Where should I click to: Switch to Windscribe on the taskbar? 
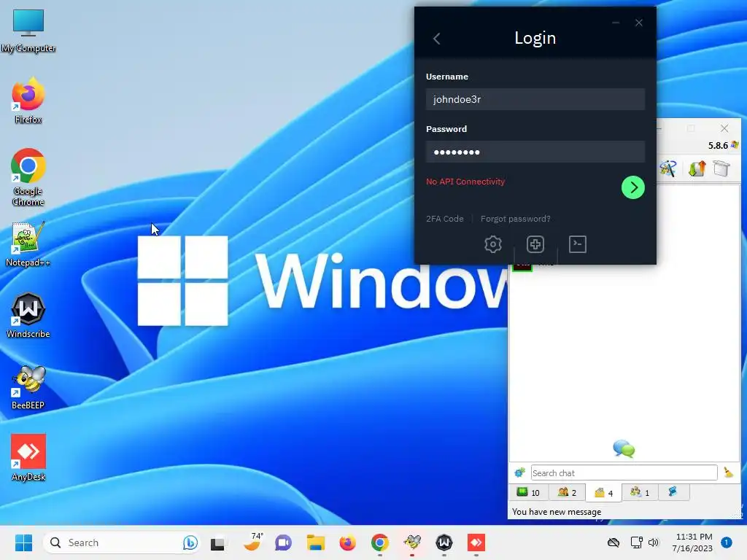[x=444, y=542]
